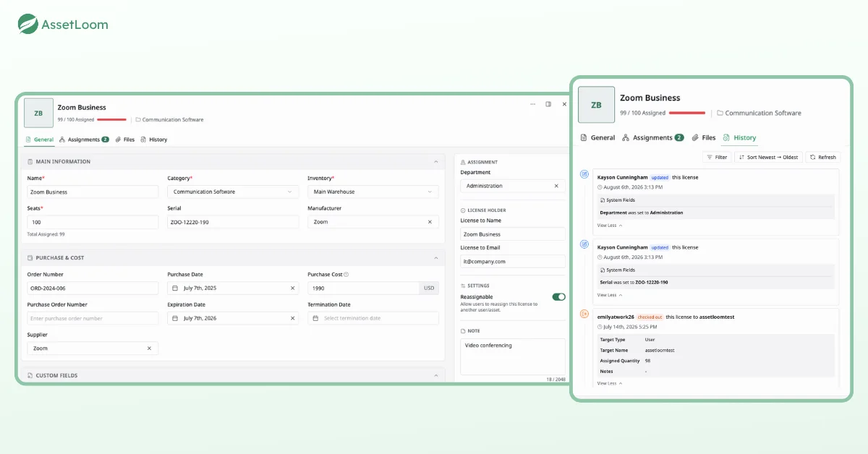This screenshot has height=454, width=868.
Task: Collapse Serial update entry with View Less
Action: point(610,295)
